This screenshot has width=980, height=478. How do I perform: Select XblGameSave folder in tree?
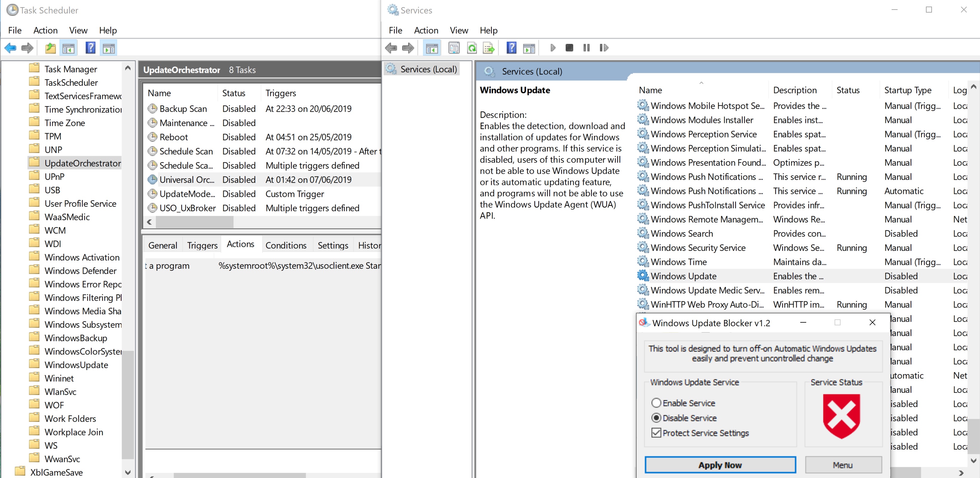tap(56, 472)
